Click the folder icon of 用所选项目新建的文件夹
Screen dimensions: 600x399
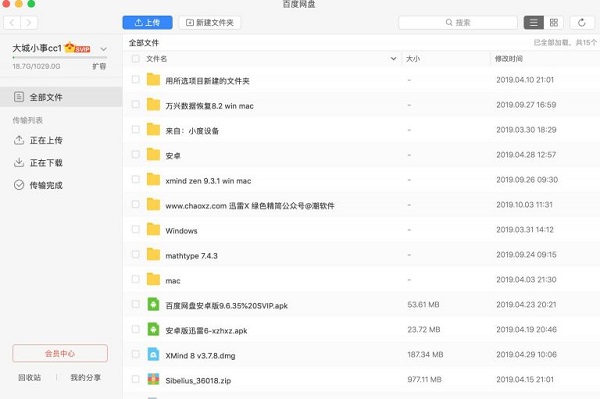click(x=153, y=79)
